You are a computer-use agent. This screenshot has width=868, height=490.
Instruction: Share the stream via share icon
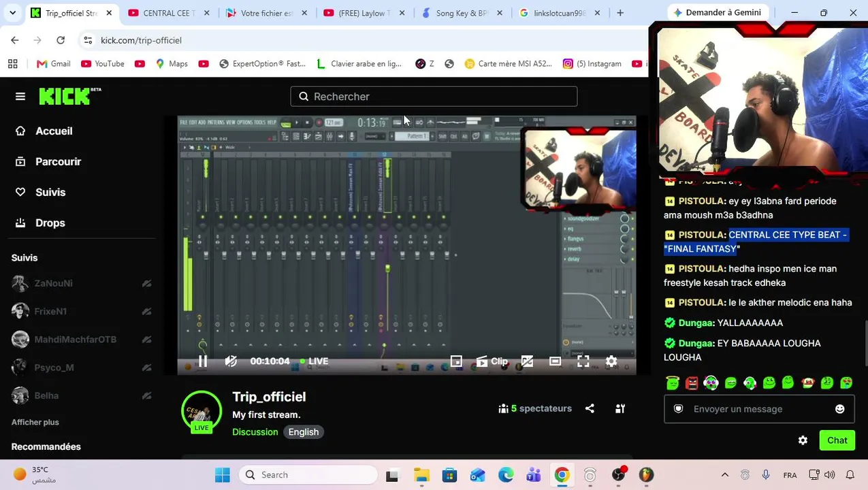[590, 408]
